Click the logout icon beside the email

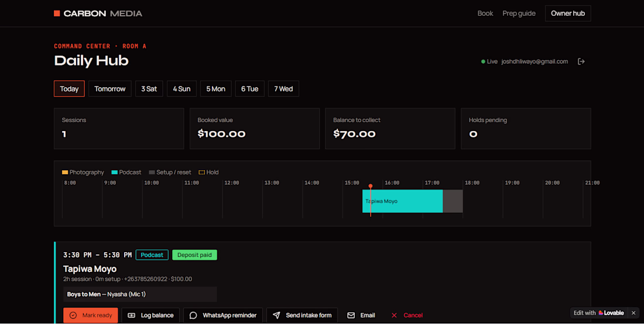click(x=581, y=61)
